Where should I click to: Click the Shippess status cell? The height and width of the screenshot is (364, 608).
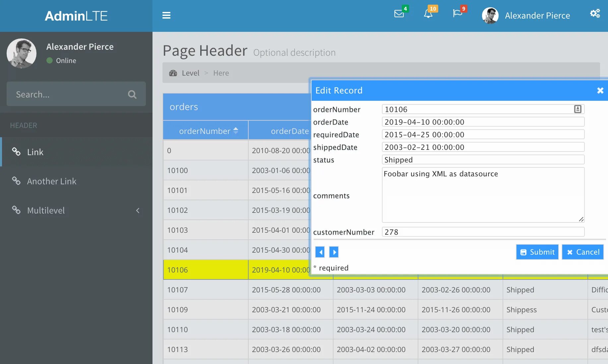click(x=545, y=310)
